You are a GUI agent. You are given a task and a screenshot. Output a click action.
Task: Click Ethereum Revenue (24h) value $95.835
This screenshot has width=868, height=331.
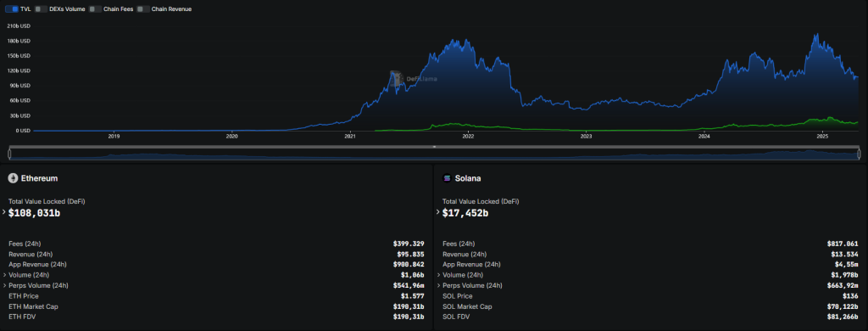[411, 254]
